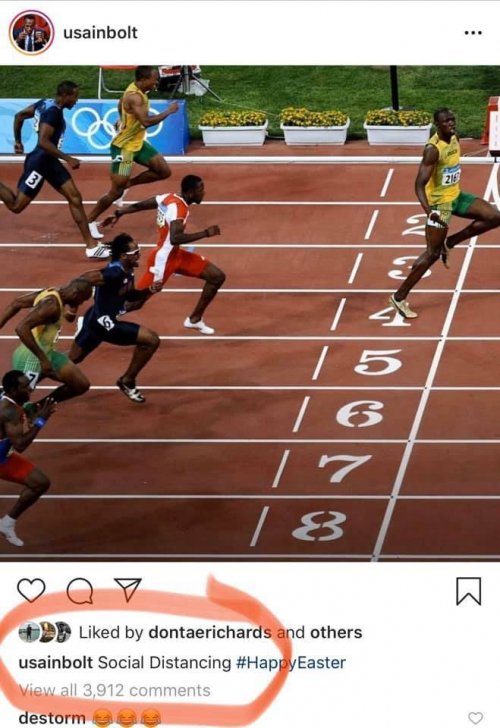Tap the lane 5 number in photo
The height and width of the screenshot is (728, 500).
[377, 362]
